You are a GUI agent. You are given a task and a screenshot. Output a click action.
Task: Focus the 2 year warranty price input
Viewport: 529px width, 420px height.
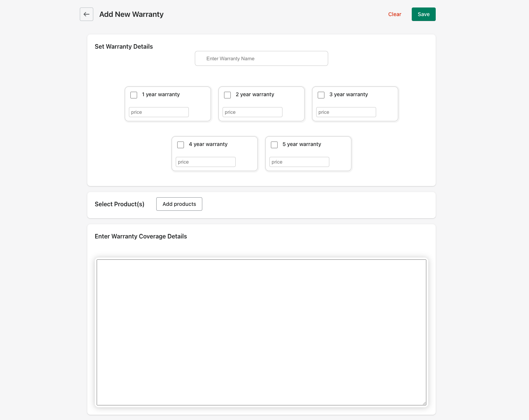[252, 112]
